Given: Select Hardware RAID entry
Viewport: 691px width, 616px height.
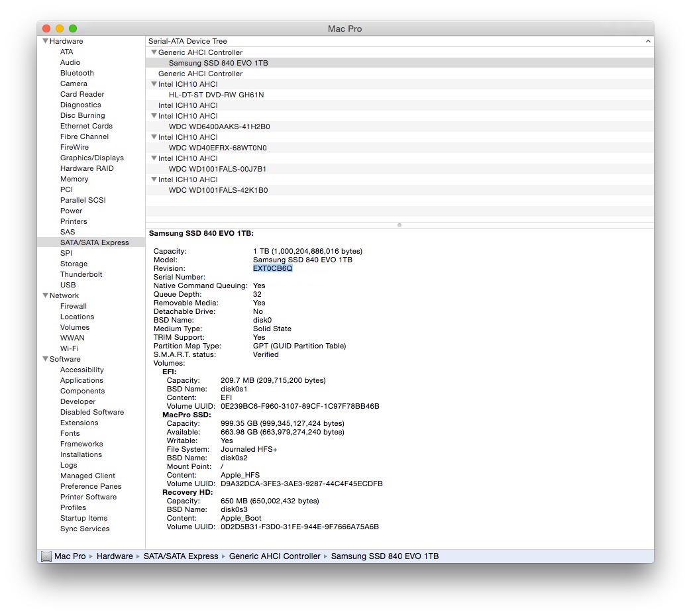Looking at the screenshot, I should (x=87, y=168).
